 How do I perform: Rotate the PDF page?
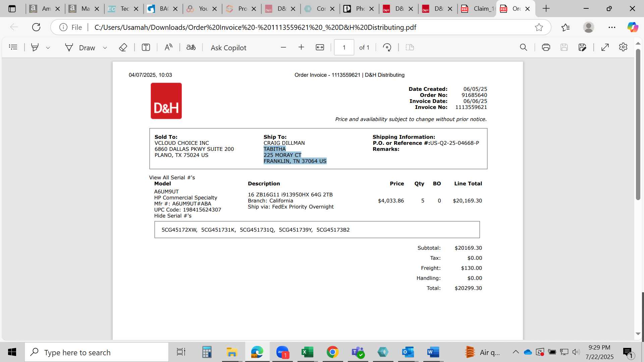pyautogui.click(x=387, y=47)
